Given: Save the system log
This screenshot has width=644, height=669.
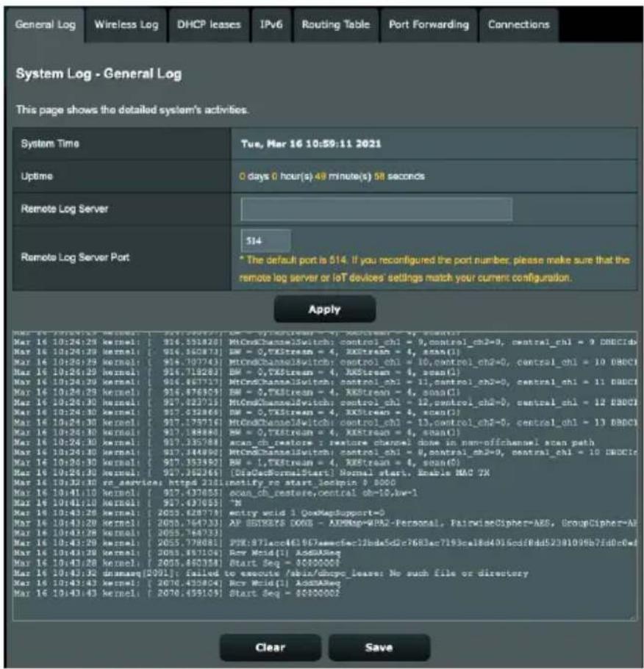Looking at the screenshot, I should point(379,648).
